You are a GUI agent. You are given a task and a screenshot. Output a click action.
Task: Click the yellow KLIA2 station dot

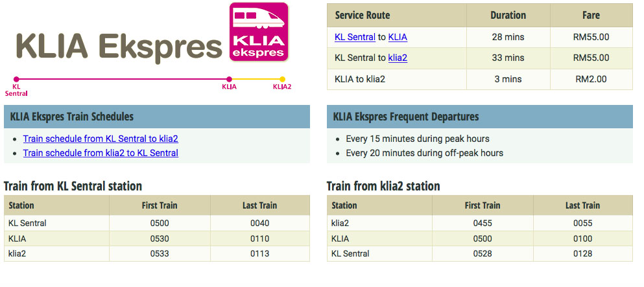pos(282,79)
